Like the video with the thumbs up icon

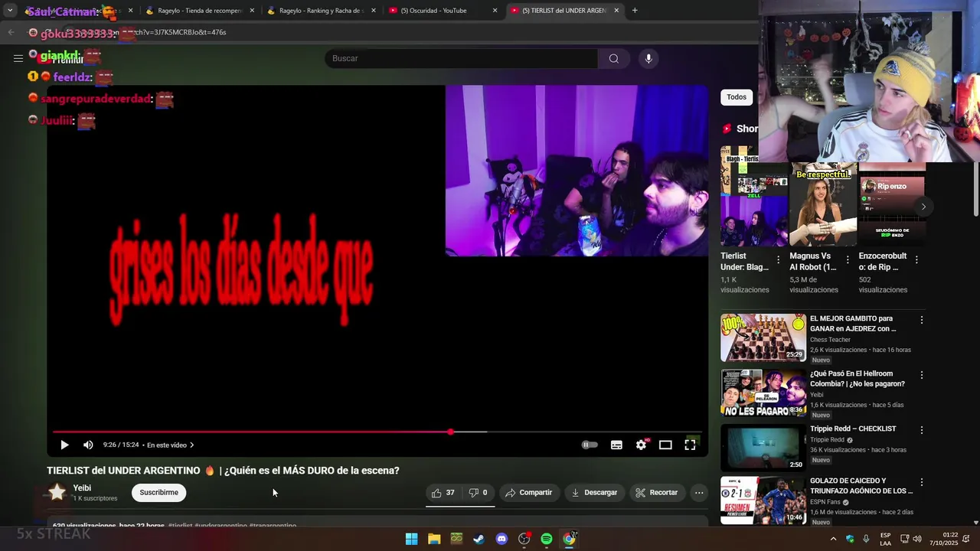coord(443,493)
